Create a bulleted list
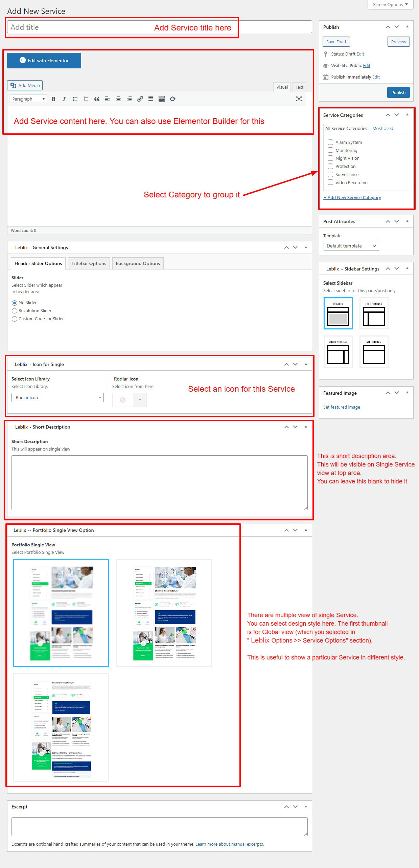 75,99
